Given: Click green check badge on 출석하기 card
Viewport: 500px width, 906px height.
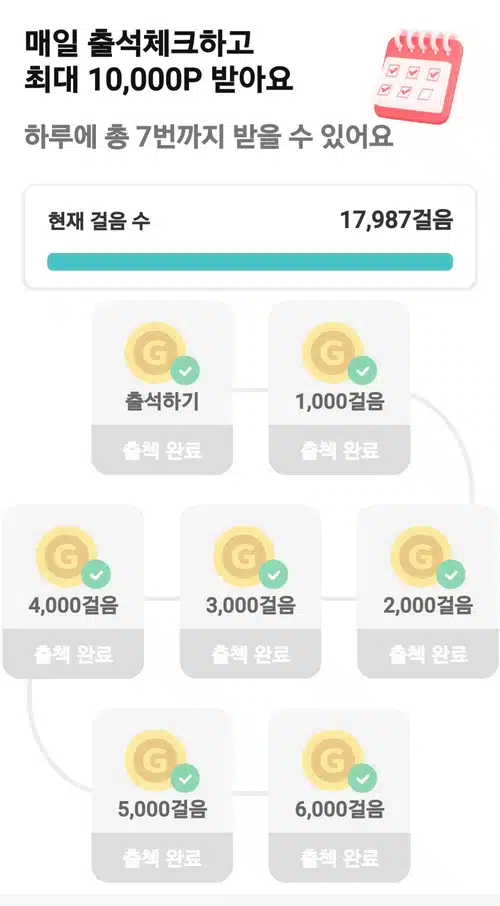Looking at the screenshot, I should (184, 371).
